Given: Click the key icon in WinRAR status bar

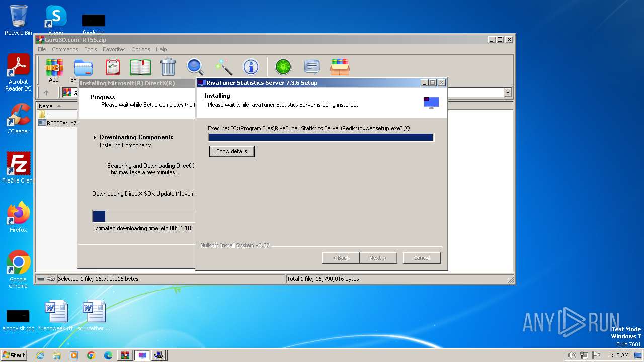Looking at the screenshot, I should 51,279.
